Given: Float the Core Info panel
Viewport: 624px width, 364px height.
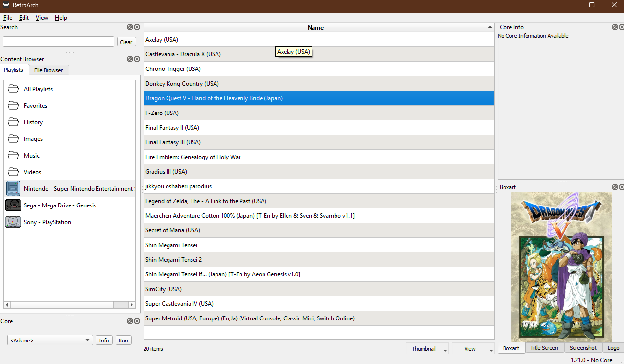Looking at the screenshot, I should (x=615, y=27).
